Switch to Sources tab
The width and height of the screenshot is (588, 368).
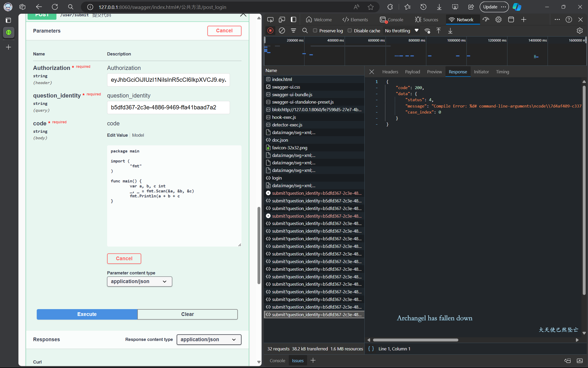(x=427, y=20)
